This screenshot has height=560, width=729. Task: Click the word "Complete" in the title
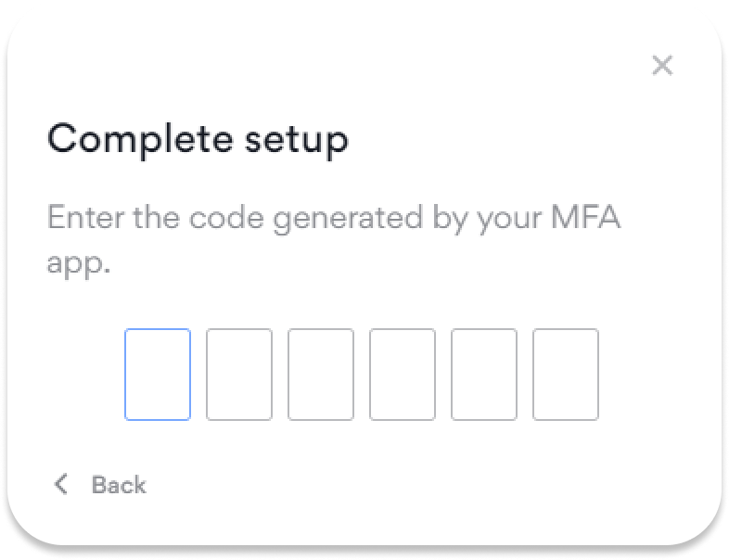click(139, 140)
